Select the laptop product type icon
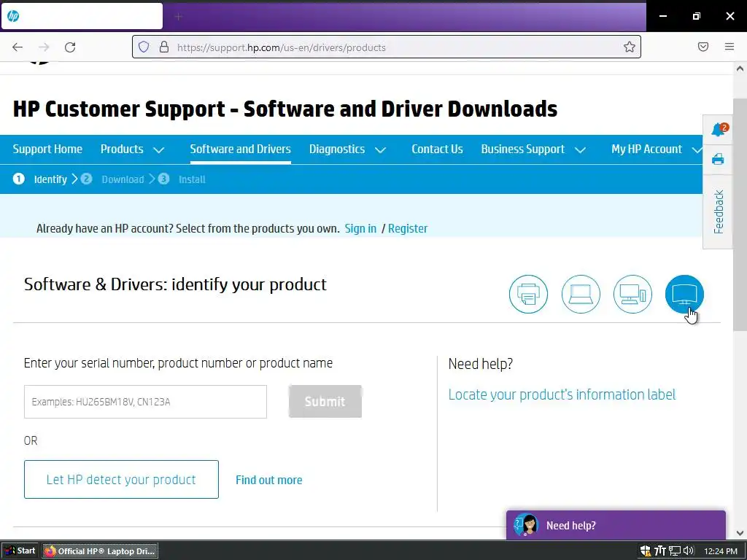747x560 pixels. [581, 295]
